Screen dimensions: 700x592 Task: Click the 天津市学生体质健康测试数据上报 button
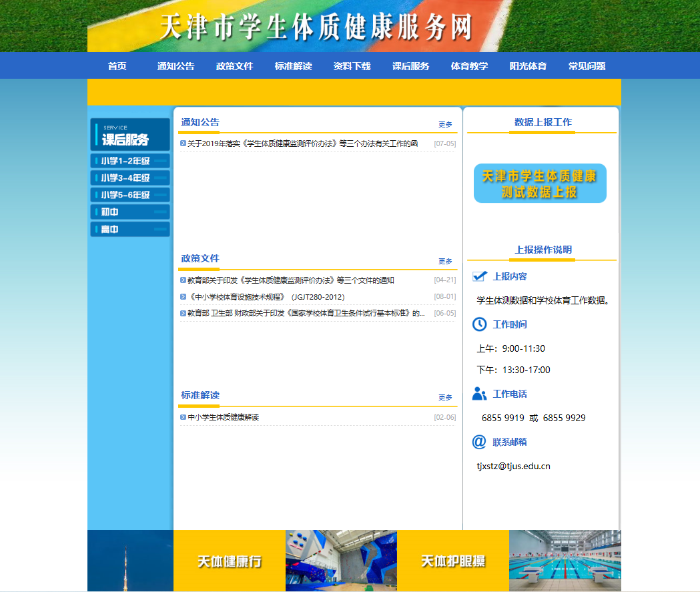pyautogui.click(x=540, y=184)
